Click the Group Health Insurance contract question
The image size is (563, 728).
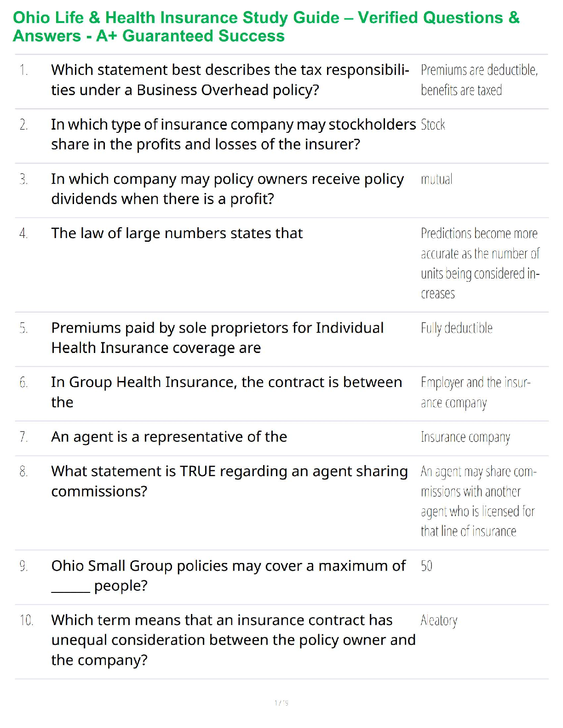pyautogui.click(x=226, y=392)
